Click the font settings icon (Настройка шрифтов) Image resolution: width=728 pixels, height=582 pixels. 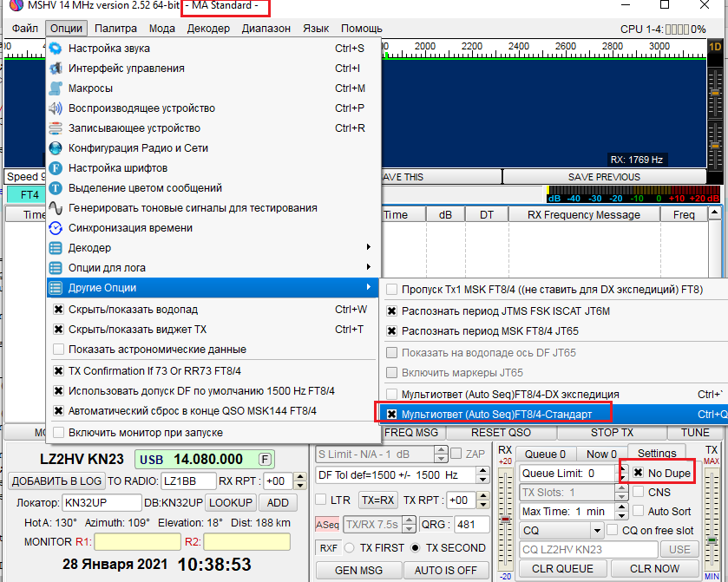coord(56,168)
